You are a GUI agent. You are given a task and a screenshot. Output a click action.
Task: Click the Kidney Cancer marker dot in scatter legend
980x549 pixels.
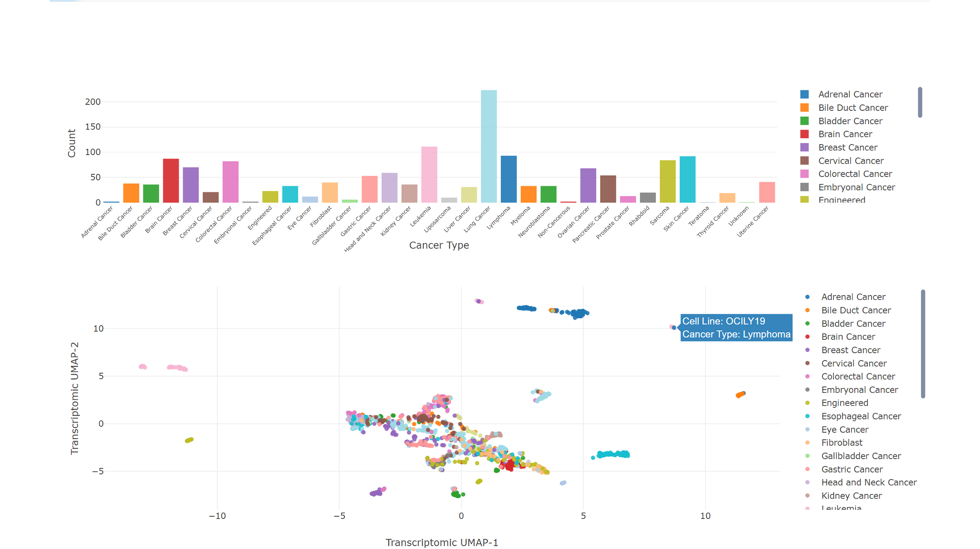click(808, 496)
